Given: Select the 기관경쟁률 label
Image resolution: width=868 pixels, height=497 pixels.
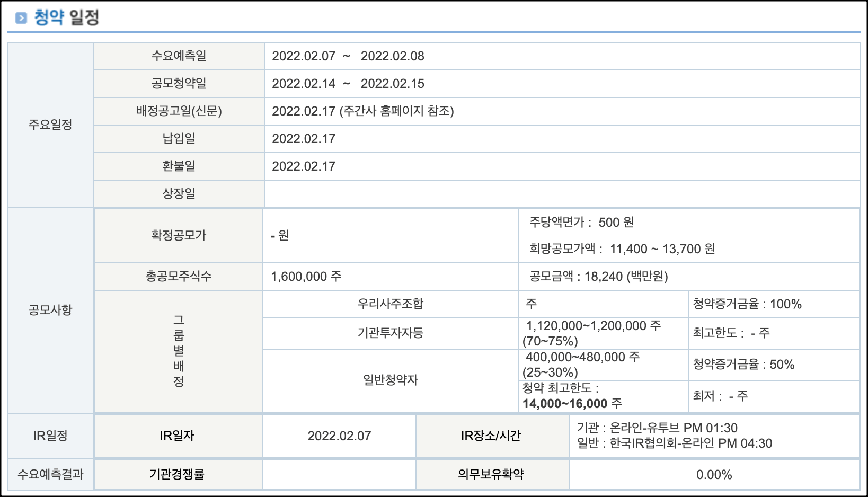Looking at the screenshot, I should 177,474.
